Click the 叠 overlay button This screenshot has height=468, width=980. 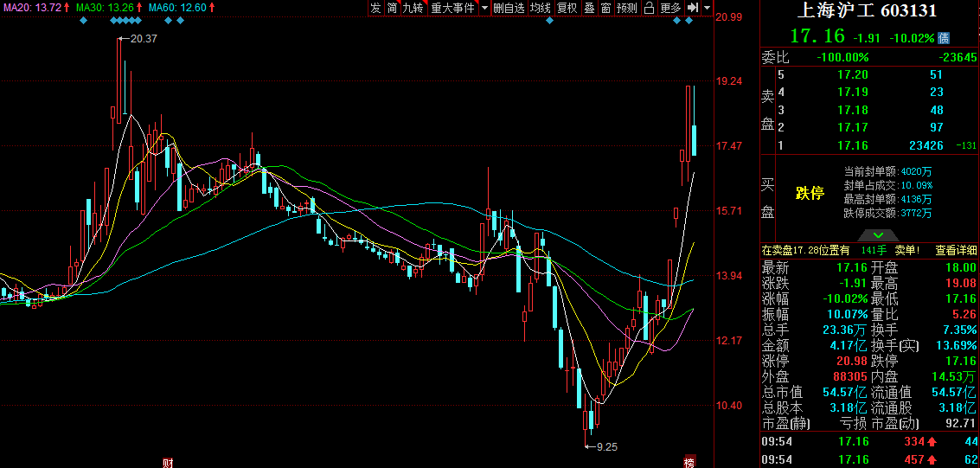589,8
